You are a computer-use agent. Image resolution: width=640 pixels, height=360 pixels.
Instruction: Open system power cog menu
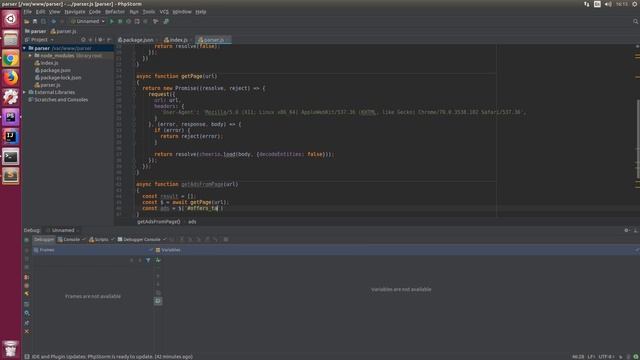point(635,4)
